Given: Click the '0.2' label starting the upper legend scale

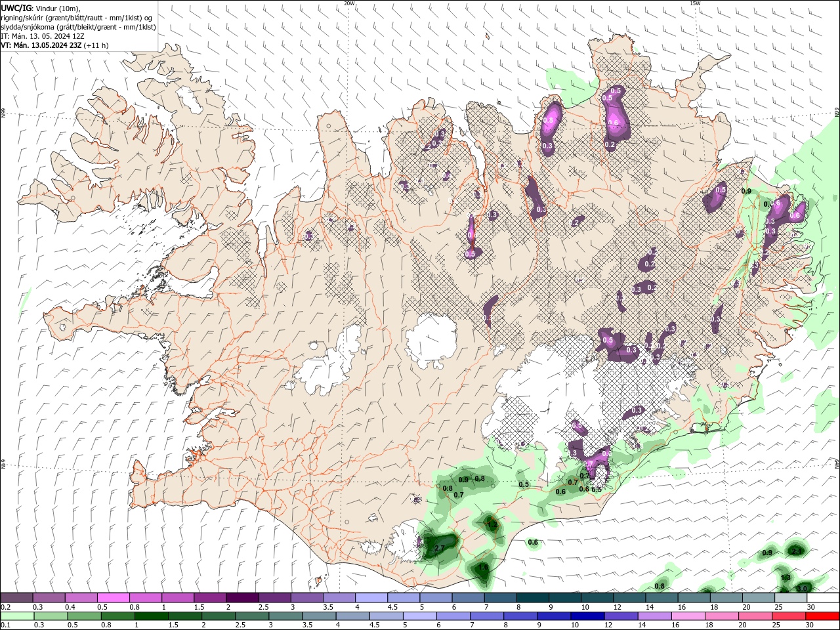Looking at the screenshot, I should coord(5,607).
